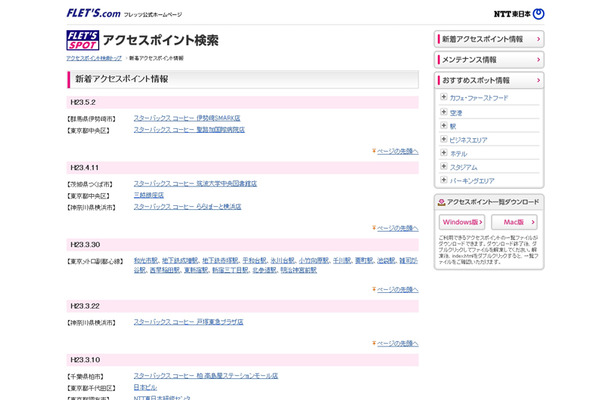Viewport: 610px width, 400px height.
Task: Open the 三越銀座店 link
Action: [149, 195]
